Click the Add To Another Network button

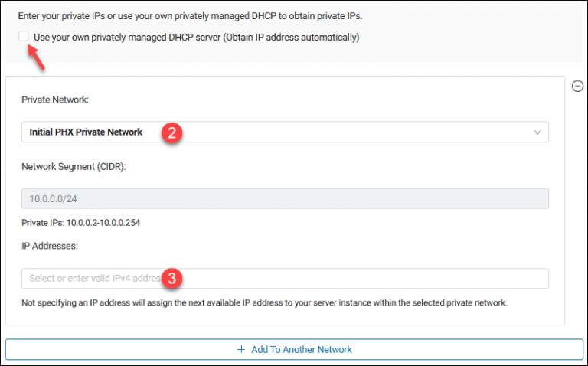click(x=294, y=349)
